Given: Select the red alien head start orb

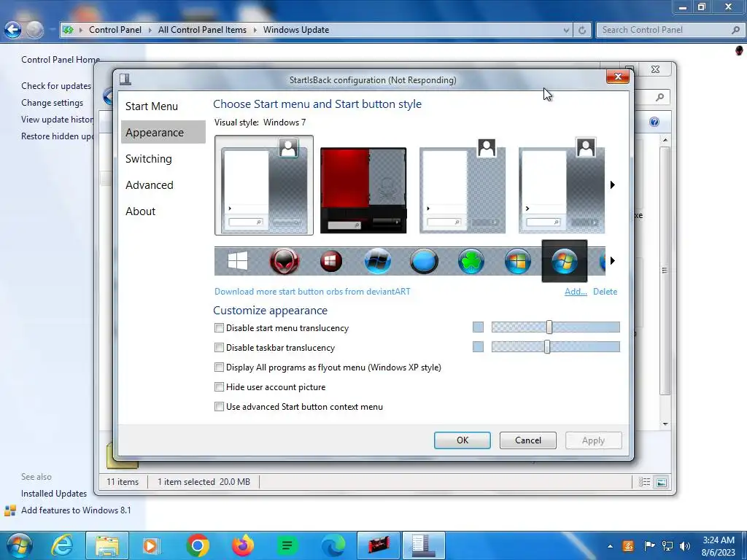Looking at the screenshot, I should [x=285, y=261].
